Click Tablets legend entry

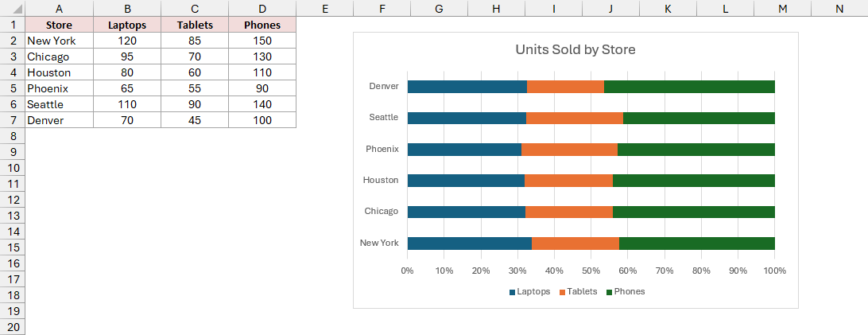tap(579, 291)
